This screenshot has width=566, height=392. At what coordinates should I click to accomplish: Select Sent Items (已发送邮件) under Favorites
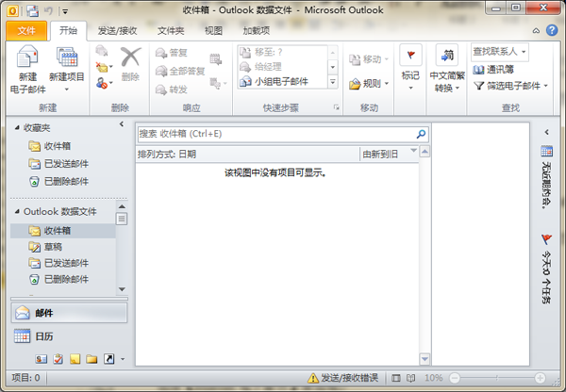coord(58,164)
